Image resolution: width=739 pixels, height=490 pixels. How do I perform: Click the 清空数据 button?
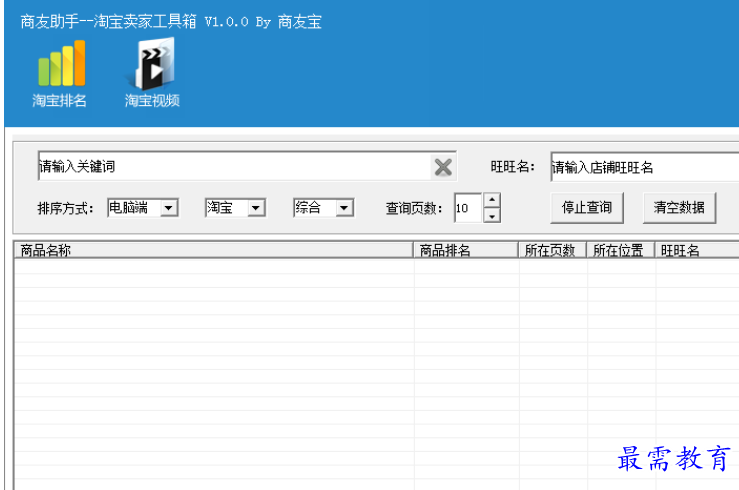[x=679, y=207]
